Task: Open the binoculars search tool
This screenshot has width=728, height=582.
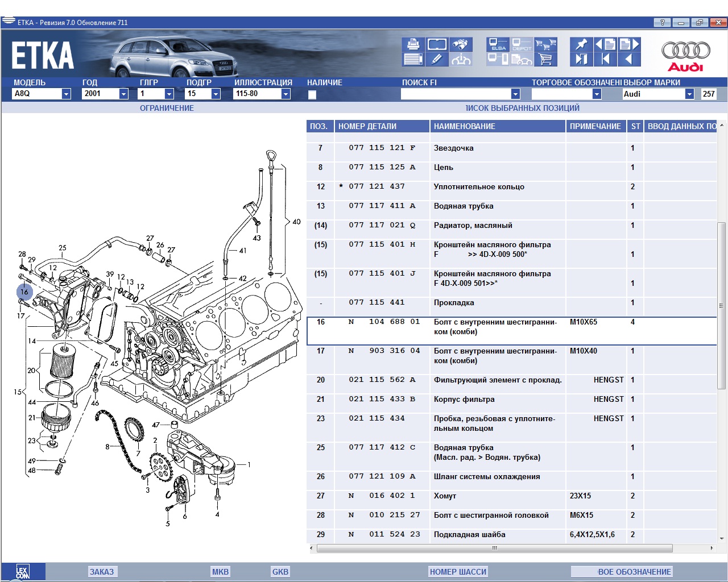Action: point(461,44)
